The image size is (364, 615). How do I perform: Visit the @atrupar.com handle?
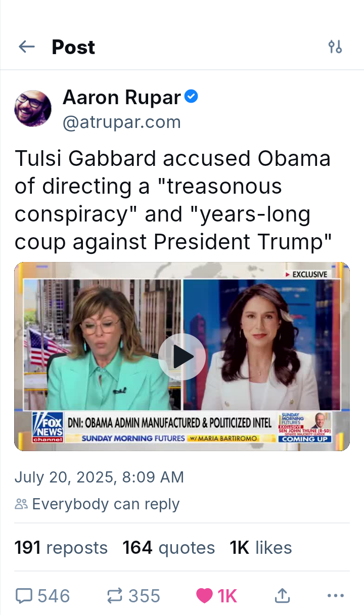click(121, 122)
